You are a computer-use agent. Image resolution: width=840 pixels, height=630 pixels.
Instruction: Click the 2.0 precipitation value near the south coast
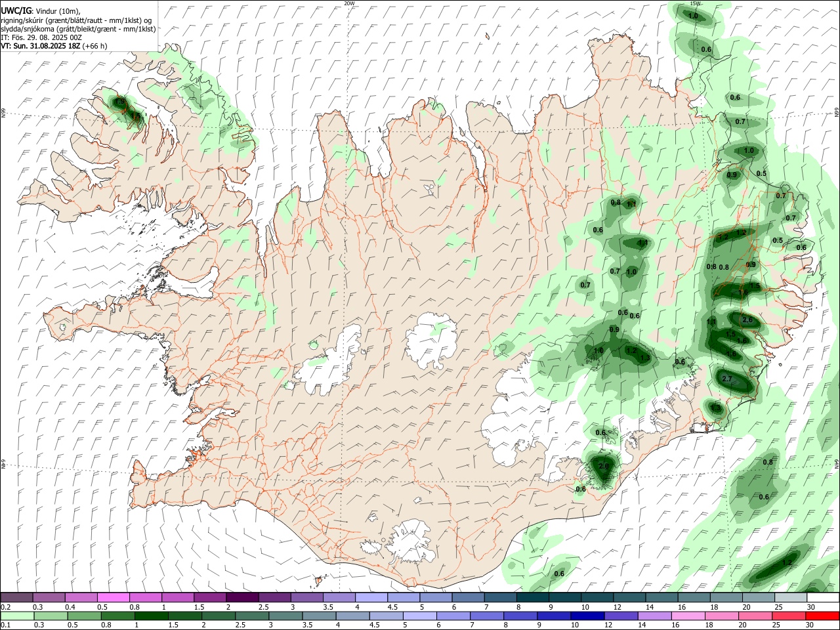coord(604,466)
